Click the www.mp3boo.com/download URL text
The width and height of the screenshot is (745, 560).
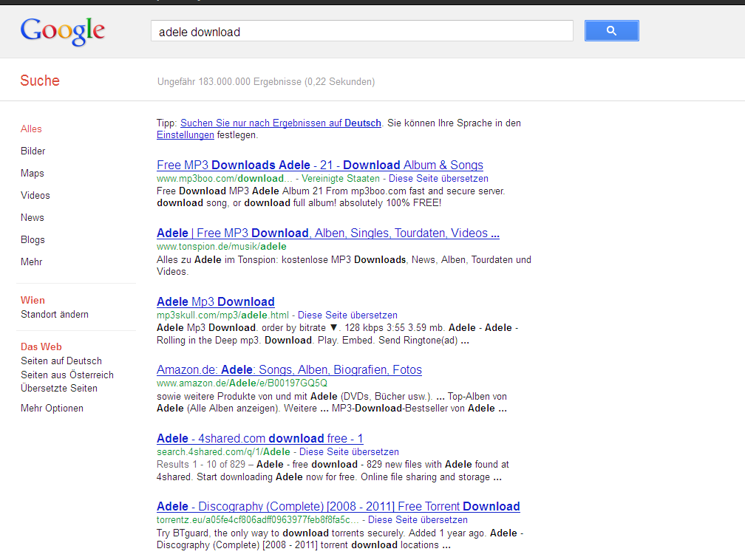pyautogui.click(x=224, y=179)
